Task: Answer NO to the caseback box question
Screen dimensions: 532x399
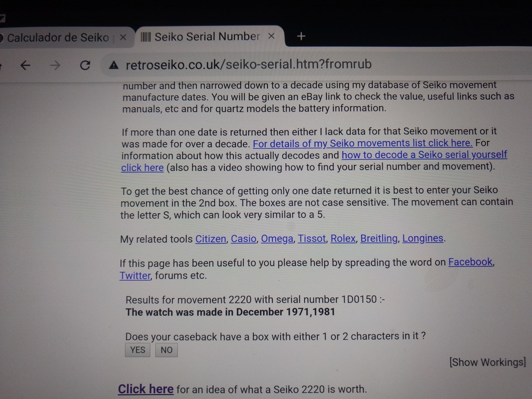Action: [x=166, y=350]
